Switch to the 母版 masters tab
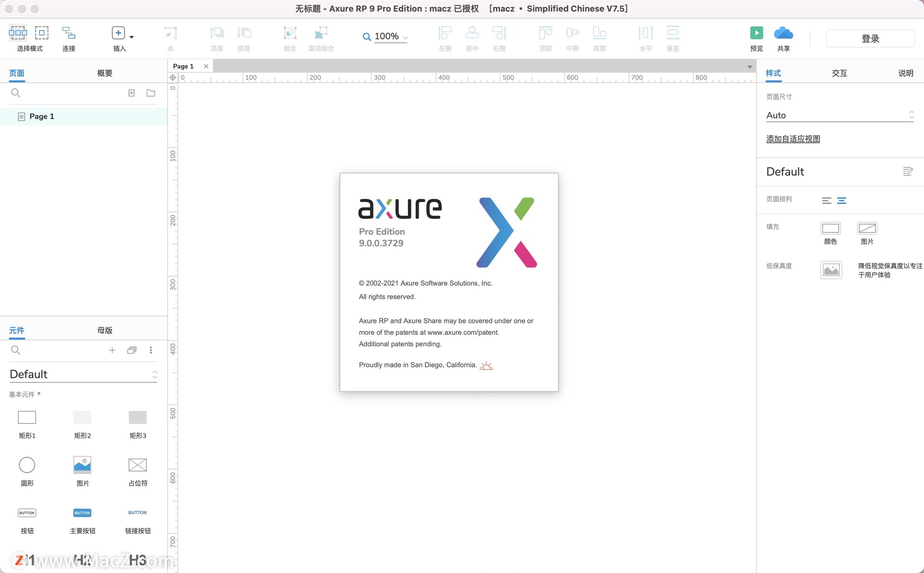 (105, 331)
